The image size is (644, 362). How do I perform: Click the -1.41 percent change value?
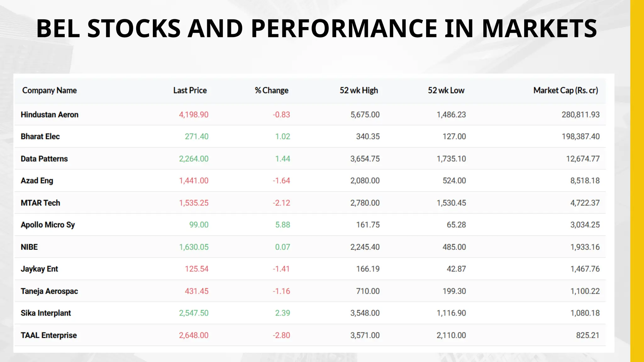281,269
